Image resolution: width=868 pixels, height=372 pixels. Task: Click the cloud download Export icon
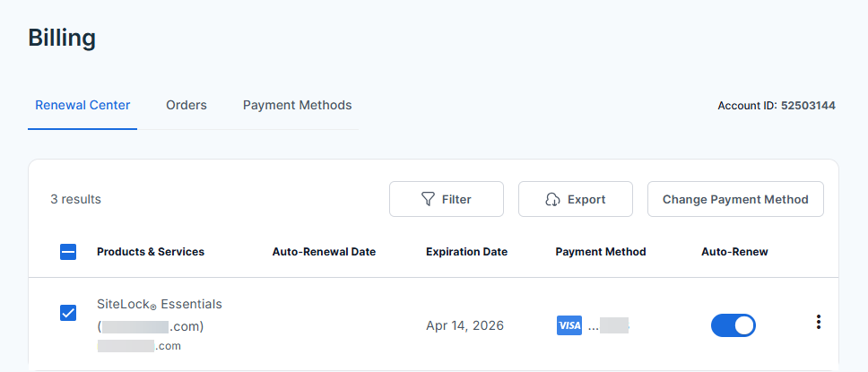point(552,199)
